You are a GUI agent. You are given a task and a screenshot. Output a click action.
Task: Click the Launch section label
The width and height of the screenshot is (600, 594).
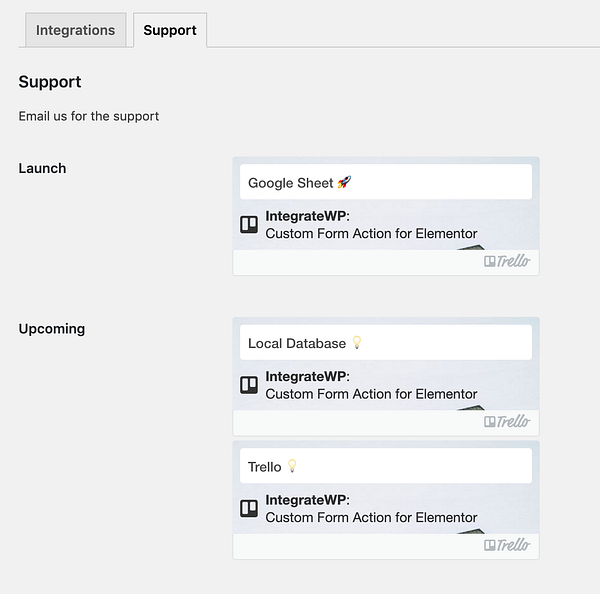coord(42,168)
